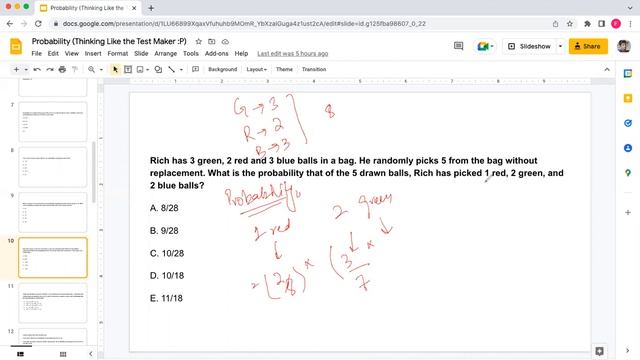Open the Google Slides home icon
640x360 pixels.
click(x=16, y=47)
